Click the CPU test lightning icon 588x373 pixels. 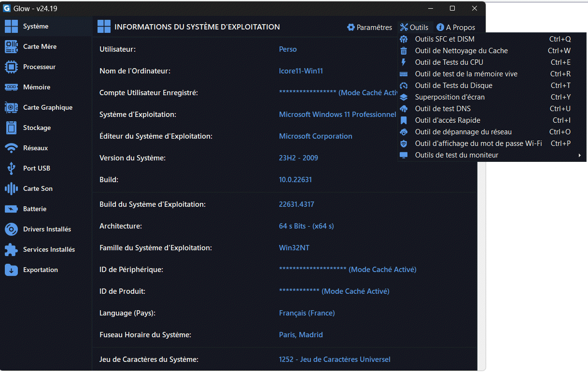click(404, 62)
